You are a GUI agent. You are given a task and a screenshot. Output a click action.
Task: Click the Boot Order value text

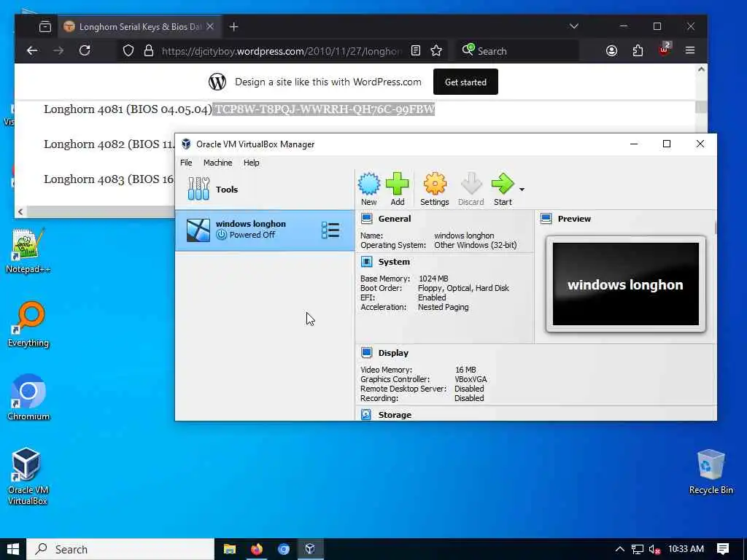(x=463, y=288)
